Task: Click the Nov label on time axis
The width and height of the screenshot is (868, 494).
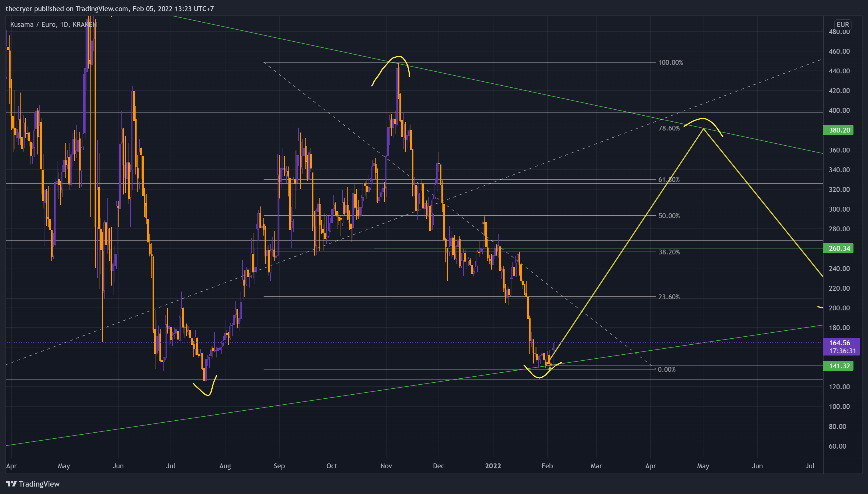Action: coord(386,466)
